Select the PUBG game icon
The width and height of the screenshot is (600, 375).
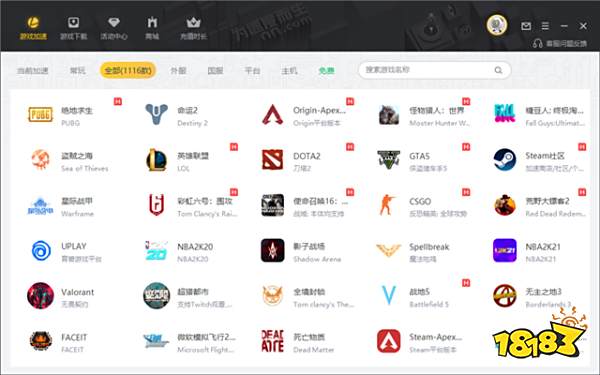click(41, 114)
